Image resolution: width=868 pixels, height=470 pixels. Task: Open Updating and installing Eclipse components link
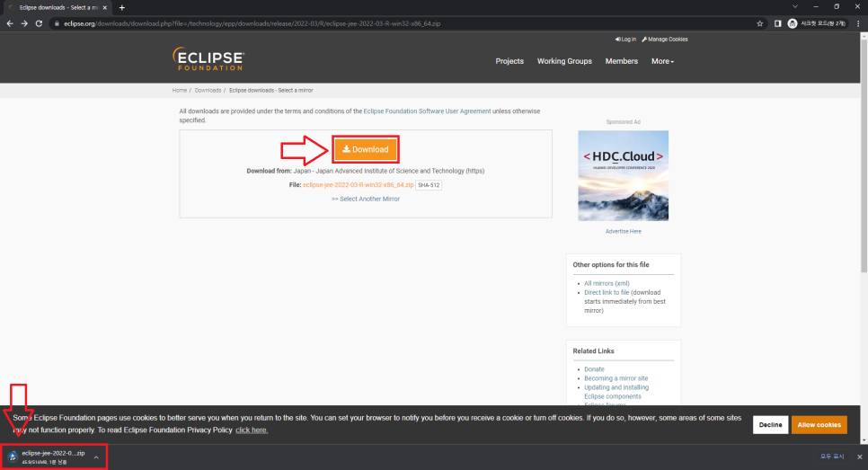[x=616, y=392]
